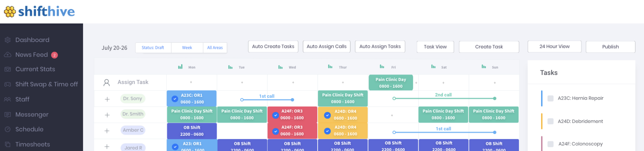Screen dimensions: 644x151
Task: Click the Auto Create Tasks button
Action: [x=273, y=46]
